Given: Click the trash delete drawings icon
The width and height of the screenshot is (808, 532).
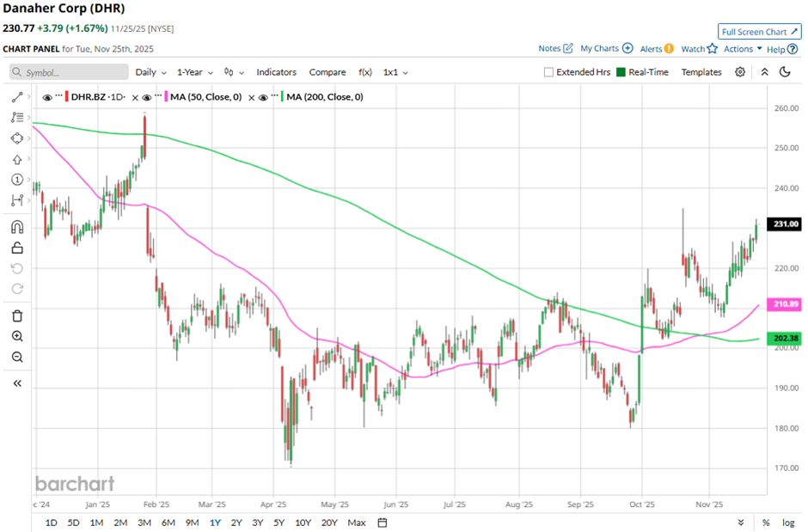Looking at the screenshot, I should click(x=17, y=315).
